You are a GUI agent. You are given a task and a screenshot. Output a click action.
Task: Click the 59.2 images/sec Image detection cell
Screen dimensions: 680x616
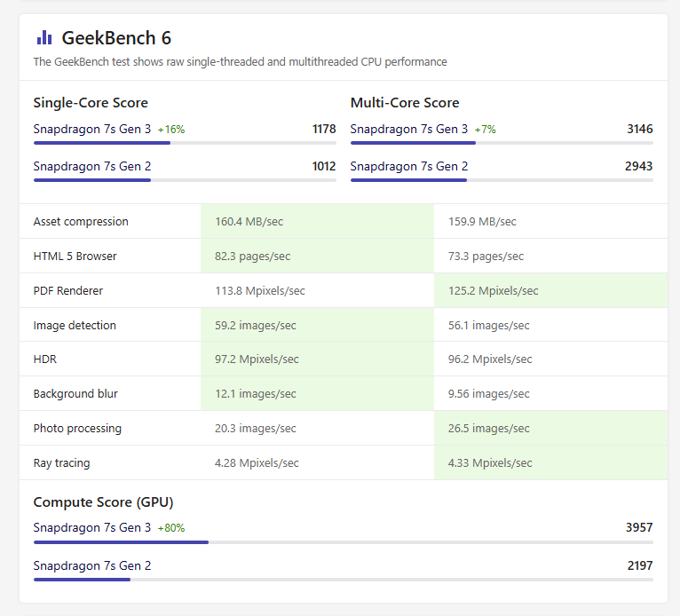point(256,326)
